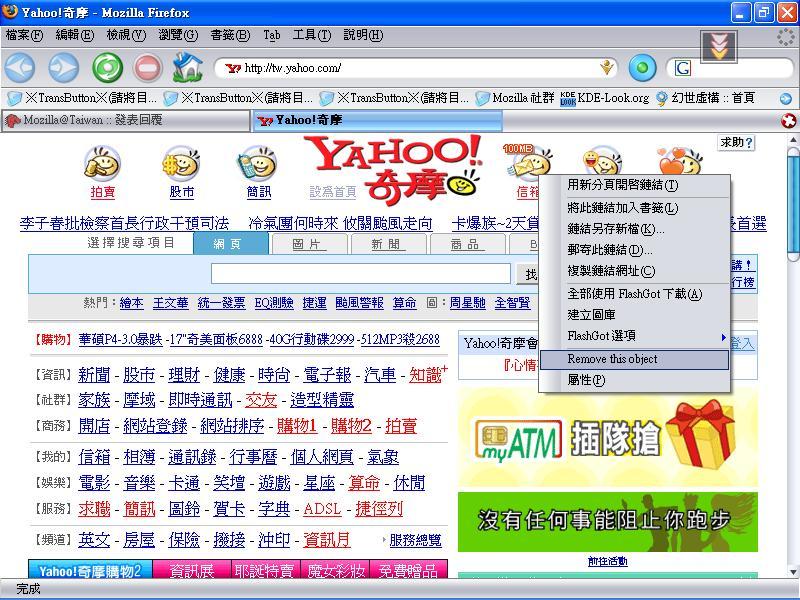Open the orange download arrows dropdown button

[x=718, y=45]
